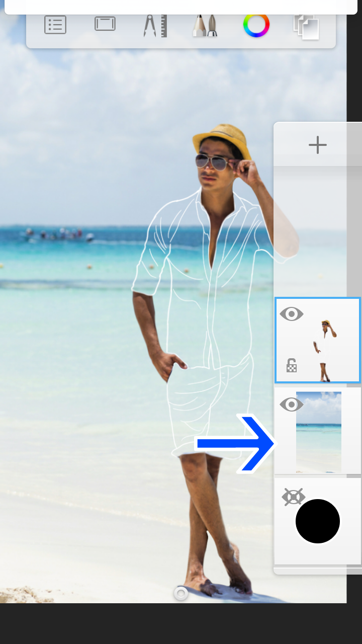This screenshot has height=644, width=362.
Task: Tap the puck circle at canvas bottom
Action: (x=181, y=594)
